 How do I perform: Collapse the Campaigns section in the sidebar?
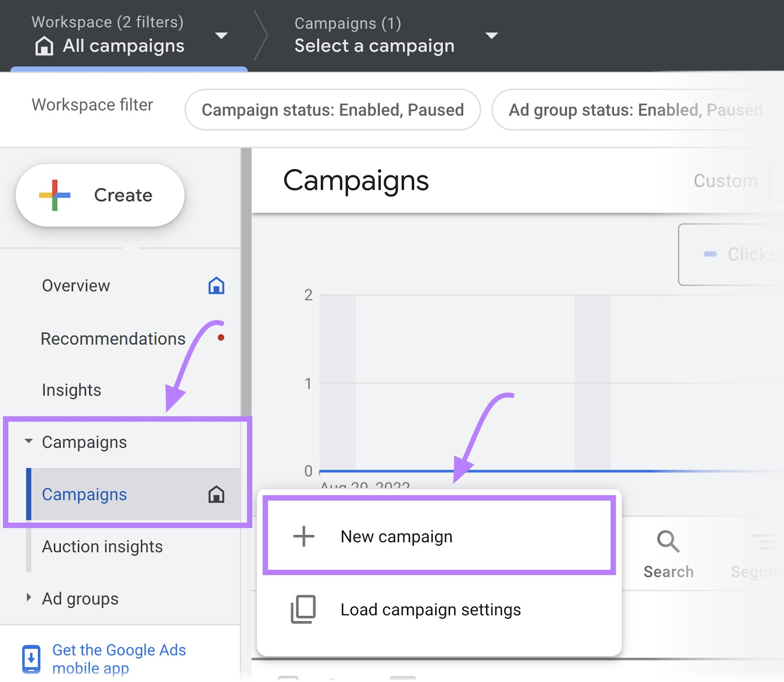click(28, 441)
